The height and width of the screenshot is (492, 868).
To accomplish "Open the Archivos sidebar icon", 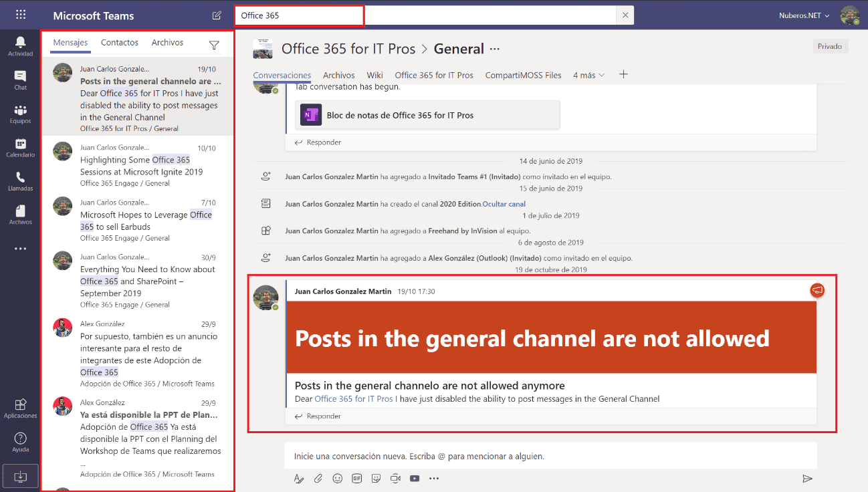I will click(x=20, y=215).
